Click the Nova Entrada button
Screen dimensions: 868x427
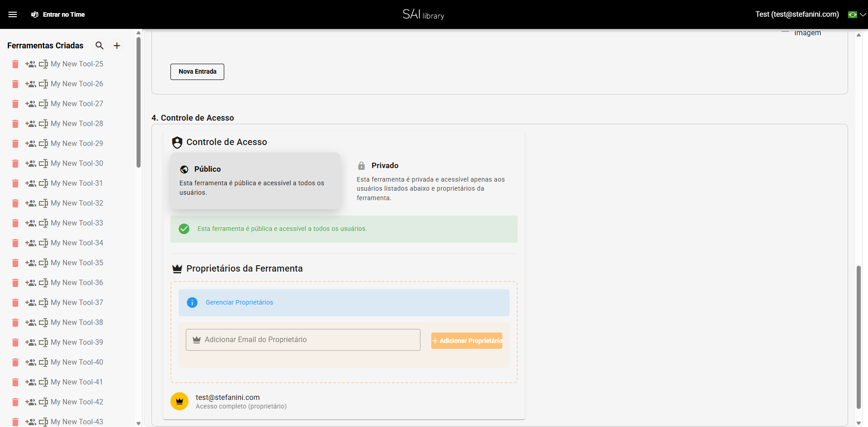tap(197, 71)
